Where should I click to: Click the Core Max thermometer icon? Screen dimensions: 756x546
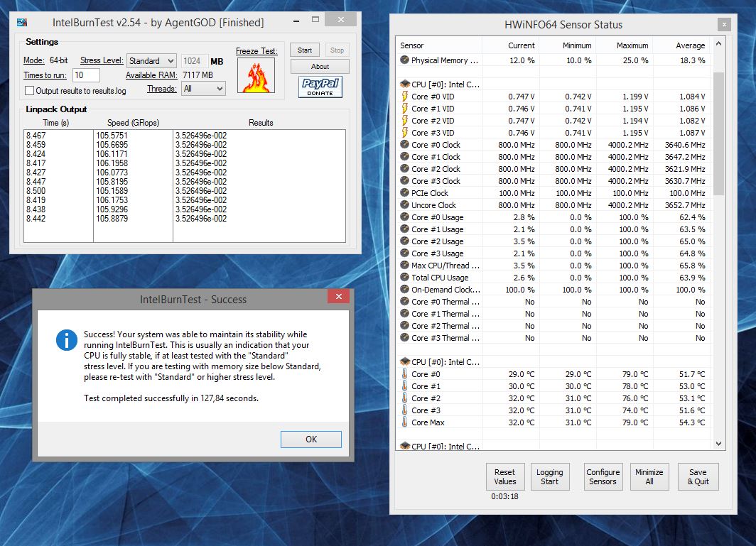coord(404,422)
